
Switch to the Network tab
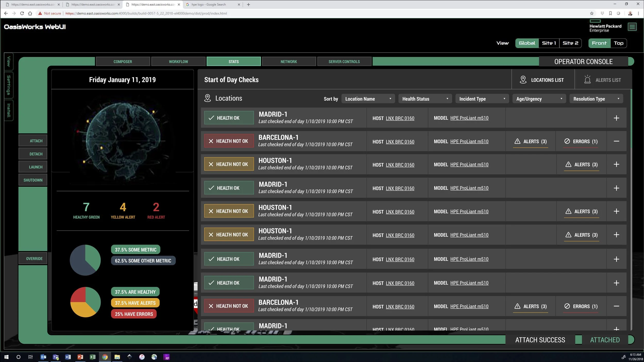click(x=289, y=62)
